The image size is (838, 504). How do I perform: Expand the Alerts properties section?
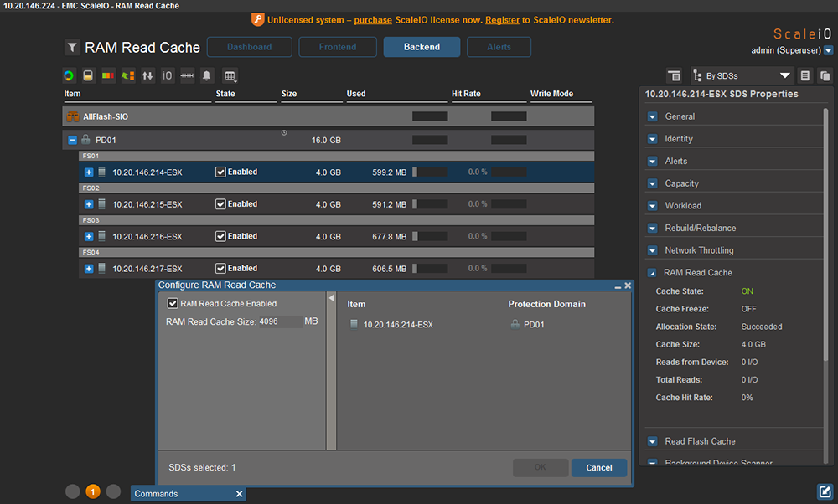[653, 162]
